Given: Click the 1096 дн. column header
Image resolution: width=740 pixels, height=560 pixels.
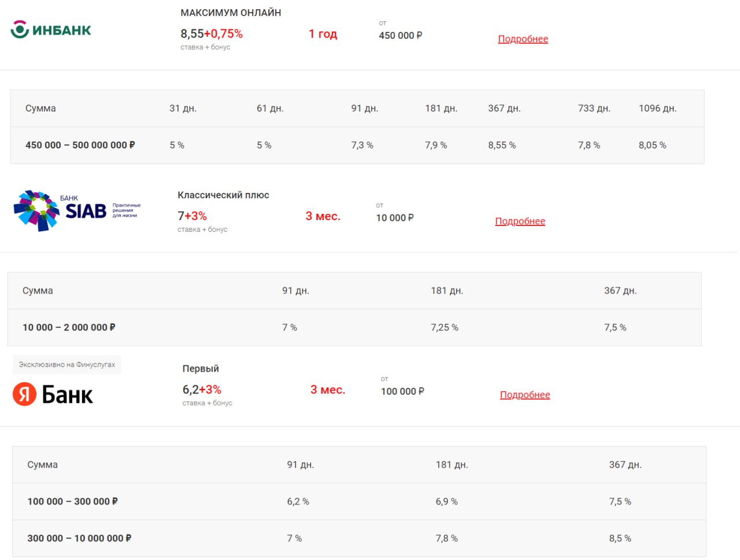Looking at the screenshot, I should click(x=657, y=108).
